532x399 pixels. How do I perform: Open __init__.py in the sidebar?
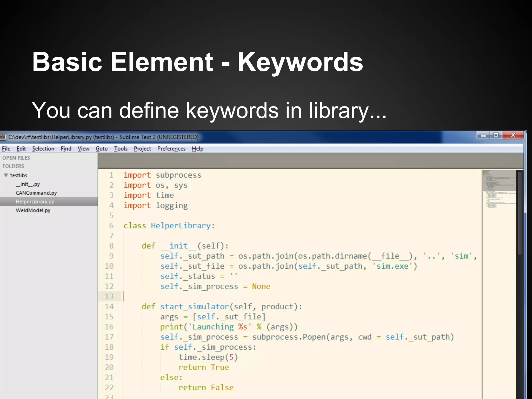click(28, 184)
